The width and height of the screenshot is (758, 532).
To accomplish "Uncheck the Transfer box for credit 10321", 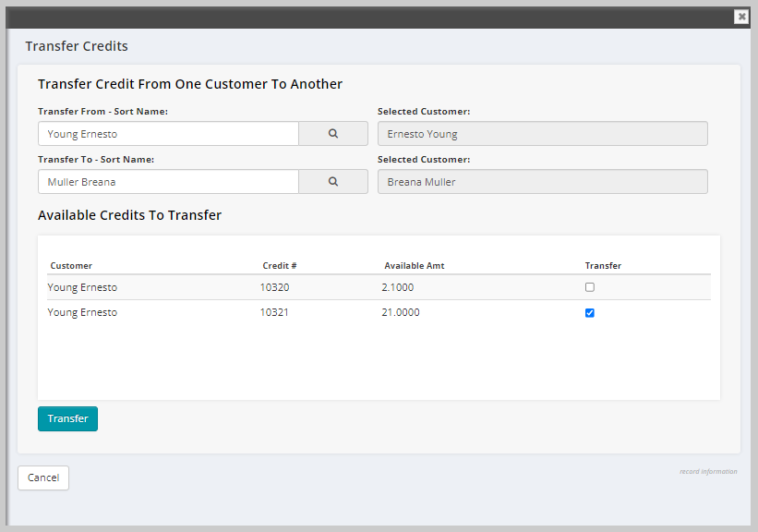I will point(590,313).
